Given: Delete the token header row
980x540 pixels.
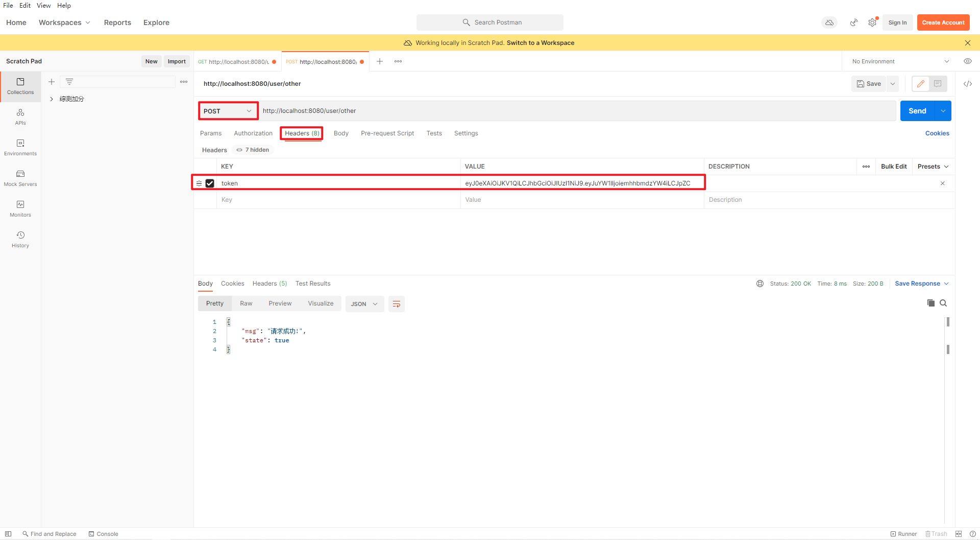Looking at the screenshot, I should pos(943,183).
